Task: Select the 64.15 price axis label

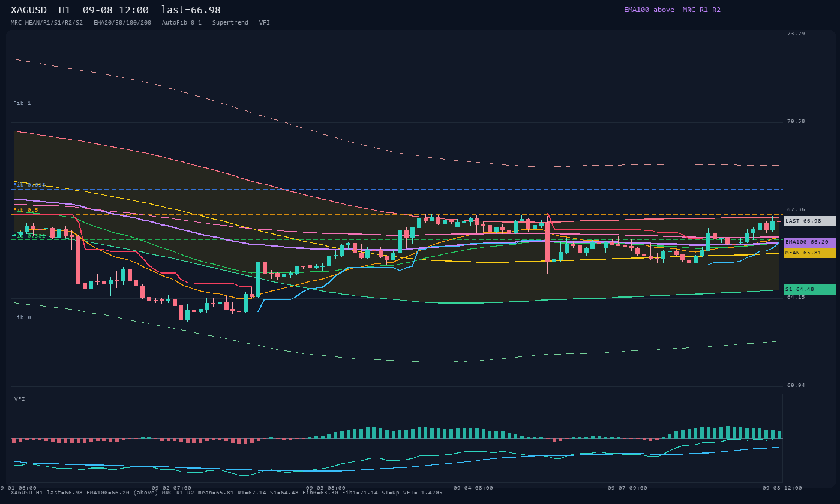Action: (x=796, y=297)
